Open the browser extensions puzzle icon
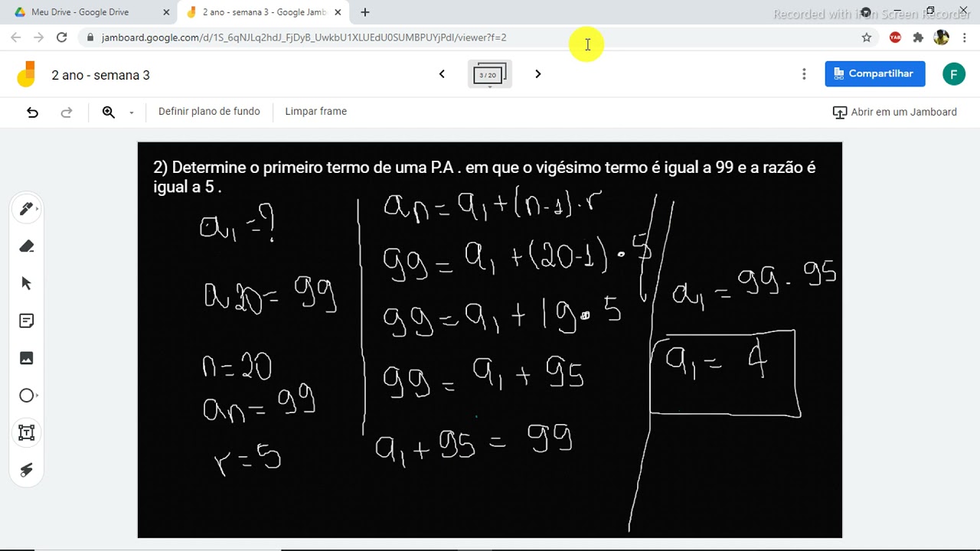Screen dimensions: 980x551 [918, 37]
